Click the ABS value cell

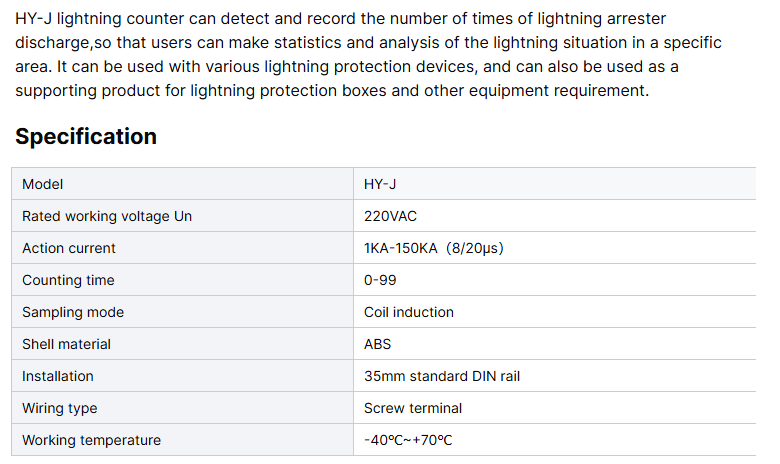click(378, 344)
